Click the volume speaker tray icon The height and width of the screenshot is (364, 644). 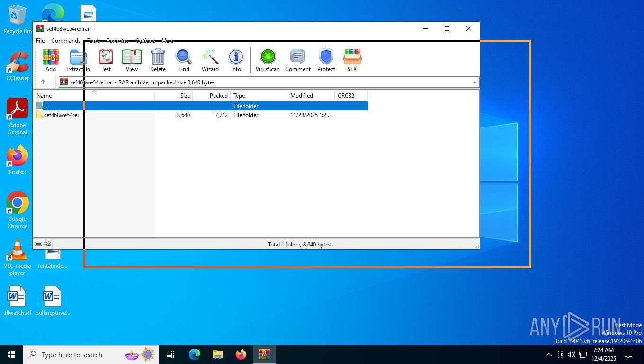(572, 355)
